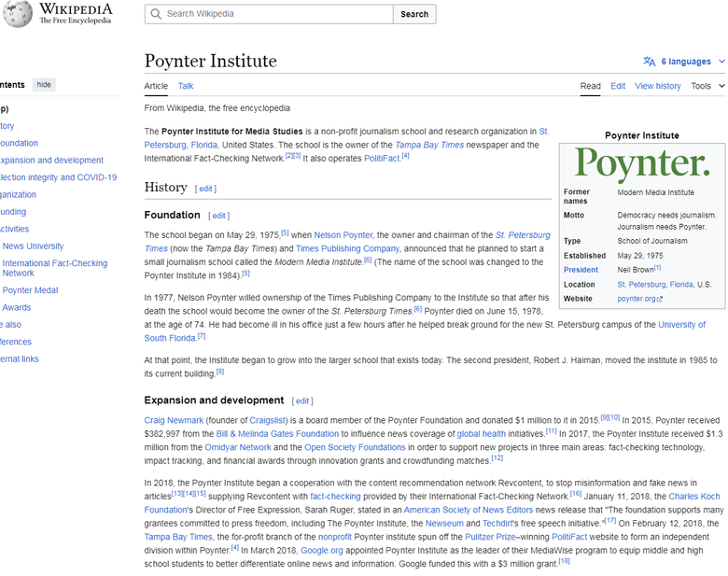Open citation reference [12]

497,458
